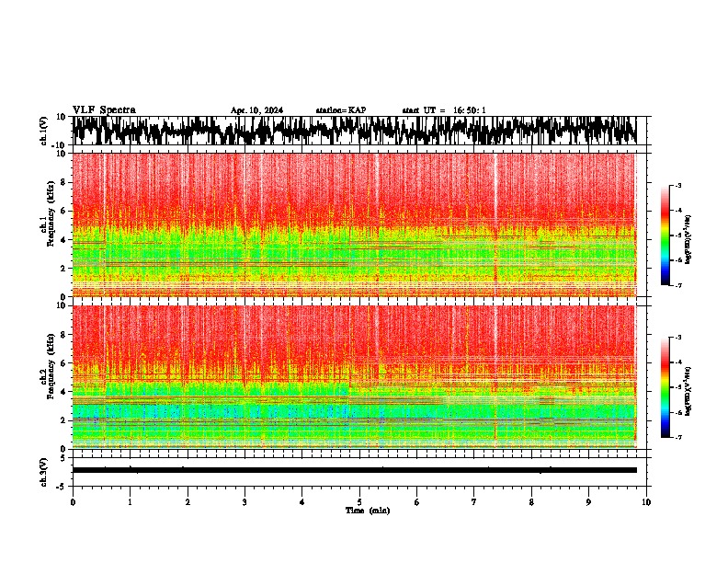The image size is (728, 563).
Task: Click time axis tick label "2"
Action: (188, 502)
